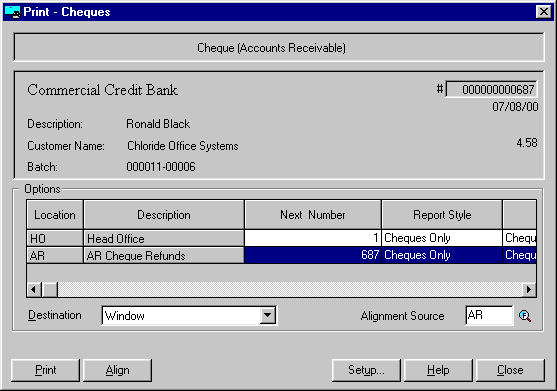
Task: Click the printer icon in title bar
Action: (x=12, y=12)
